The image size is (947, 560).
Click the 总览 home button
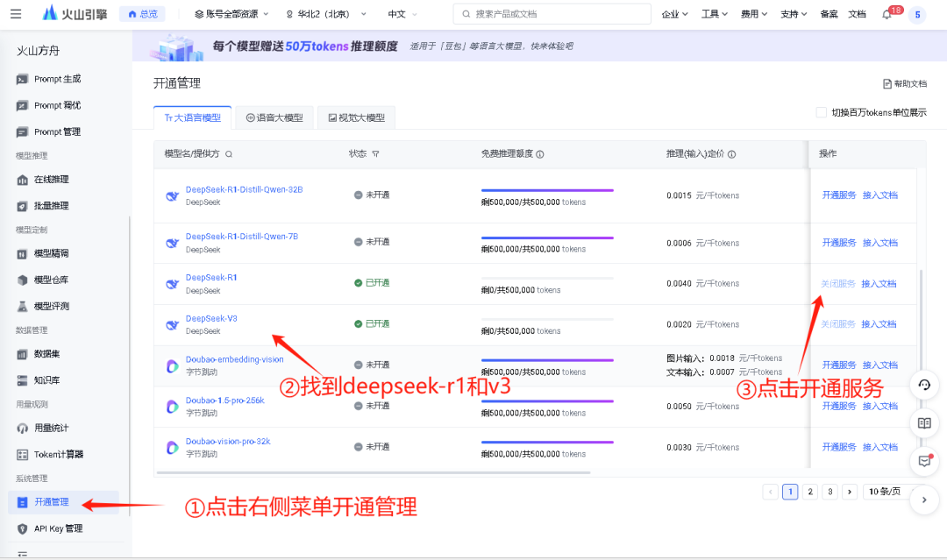(x=143, y=14)
